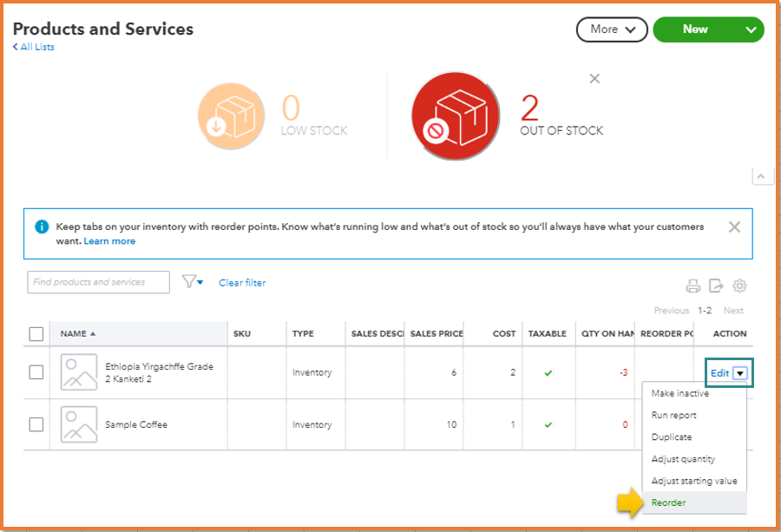The height and width of the screenshot is (532, 781).
Task: Select the Ethiopia Yirgachffe row checkbox
Action: [x=36, y=372]
